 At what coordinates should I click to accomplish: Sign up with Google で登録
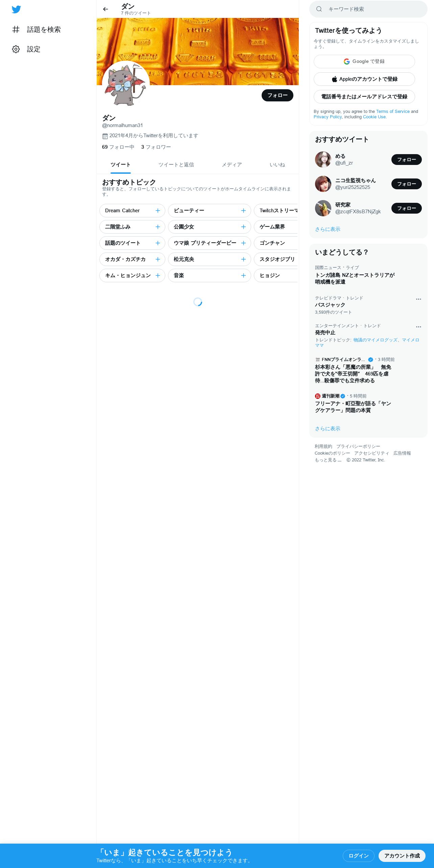click(364, 62)
